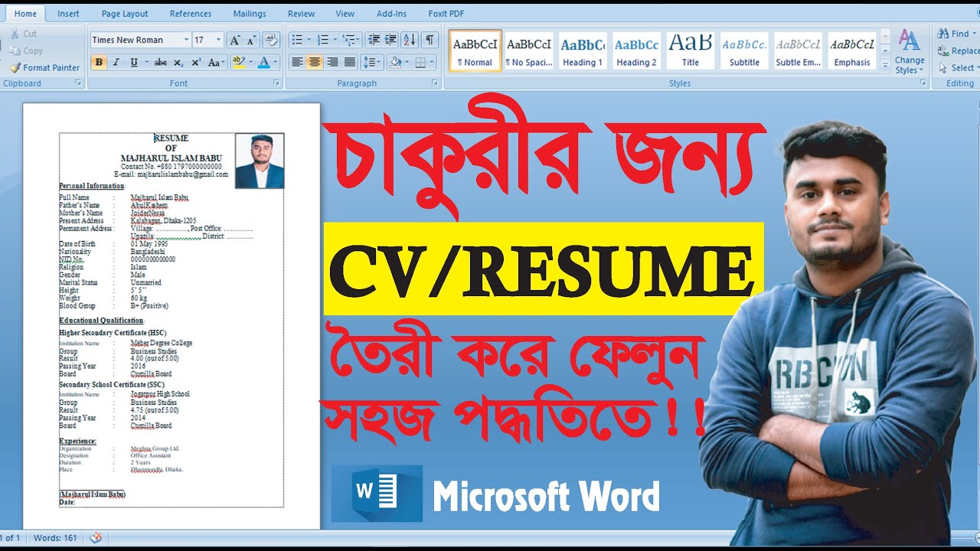980x551 pixels.
Task: Open the Borders dropdown arrow
Action: point(433,62)
